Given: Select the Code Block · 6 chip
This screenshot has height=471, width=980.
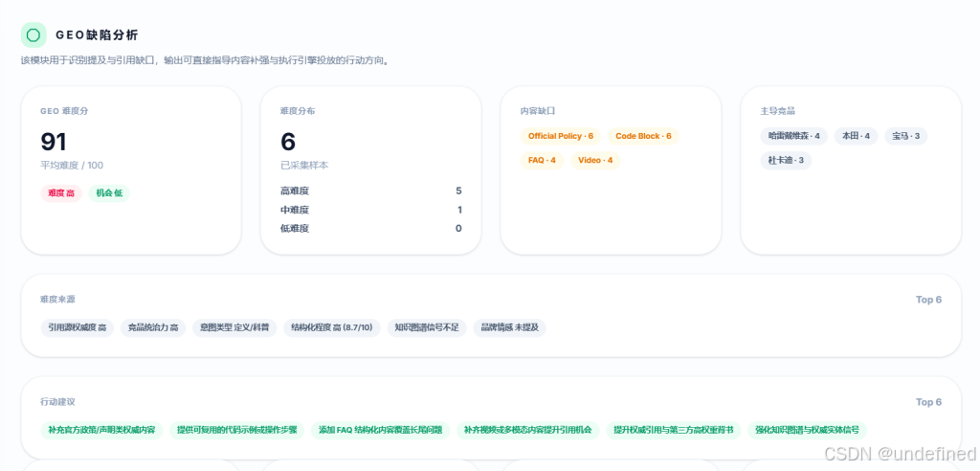Looking at the screenshot, I should click(x=643, y=136).
